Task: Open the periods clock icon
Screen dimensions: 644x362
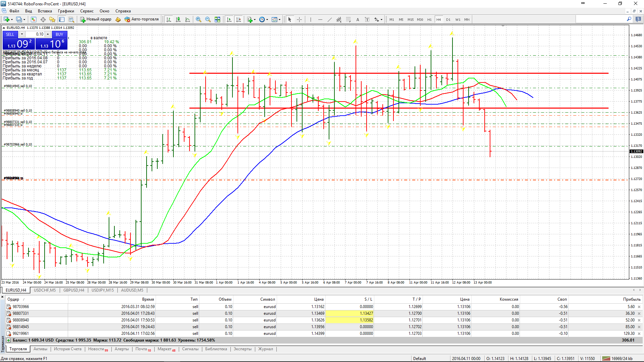Action: 262,19
